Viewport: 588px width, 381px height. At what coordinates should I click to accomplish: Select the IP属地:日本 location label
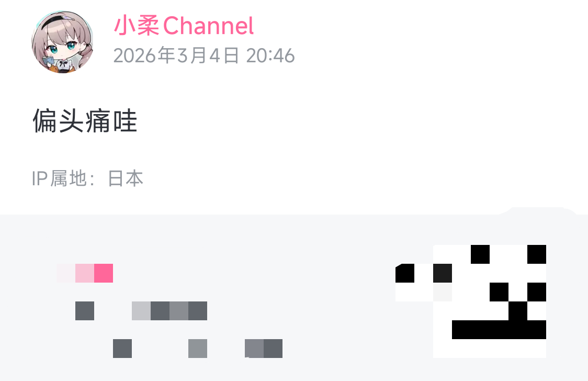click(87, 178)
